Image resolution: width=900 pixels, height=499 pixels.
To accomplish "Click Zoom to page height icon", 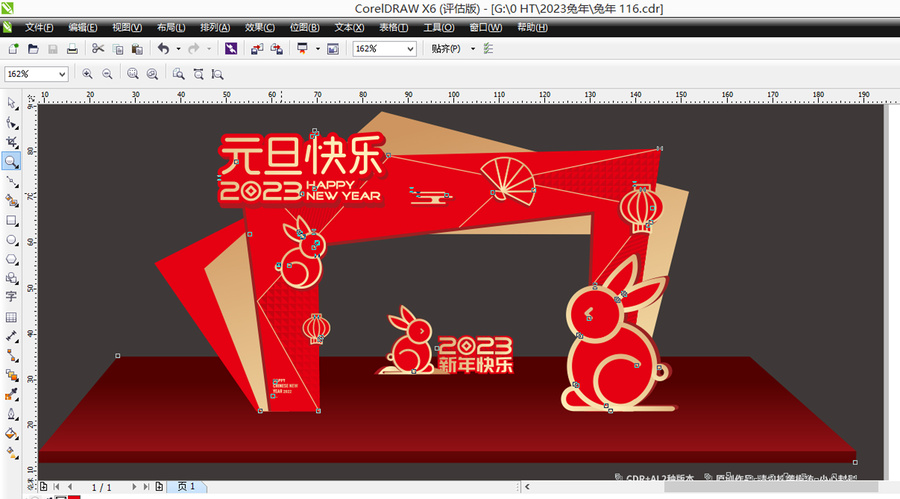I will (x=218, y=74).
